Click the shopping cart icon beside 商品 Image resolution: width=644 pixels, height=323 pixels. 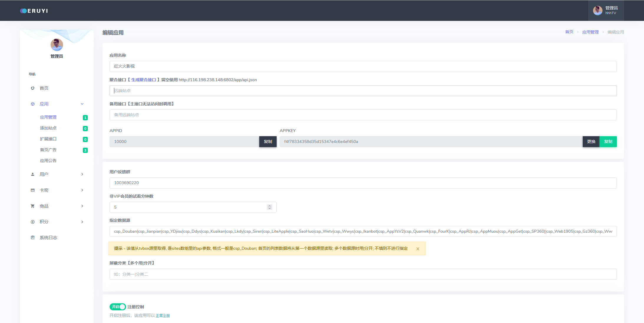tap(33, 206)
